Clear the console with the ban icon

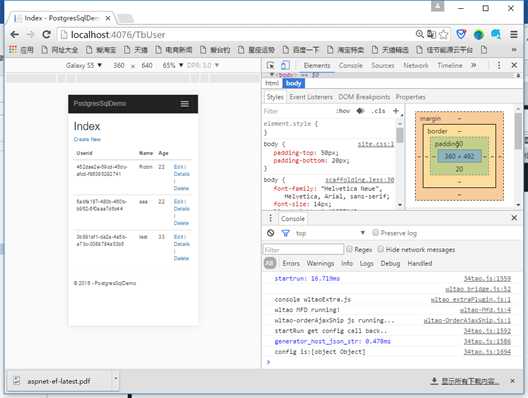point(270,233)
